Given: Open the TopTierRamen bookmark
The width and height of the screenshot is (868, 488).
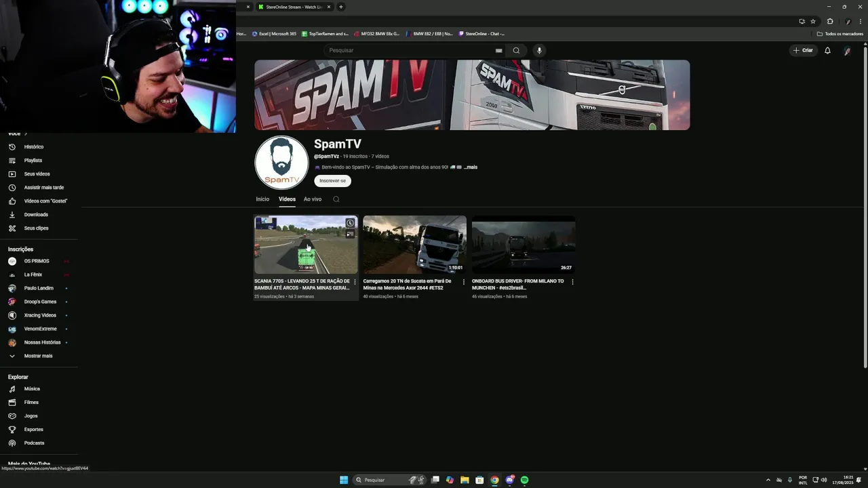Looking at the screenshot, I should (x=325, y=33).
